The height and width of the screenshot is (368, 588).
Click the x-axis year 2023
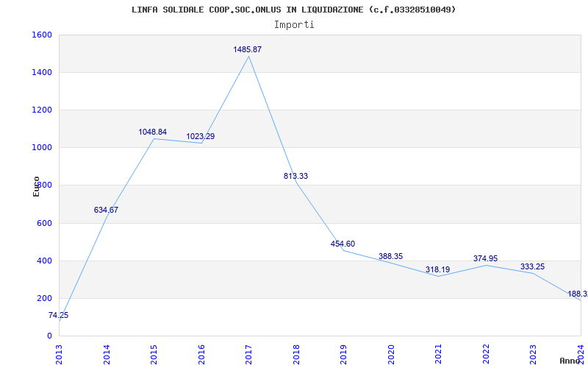tap(534, 355)
